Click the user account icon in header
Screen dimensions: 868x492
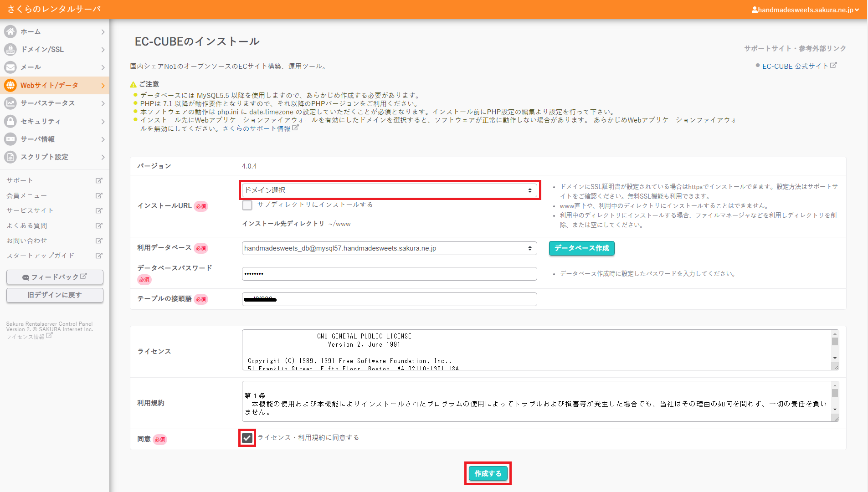(755, 10)
